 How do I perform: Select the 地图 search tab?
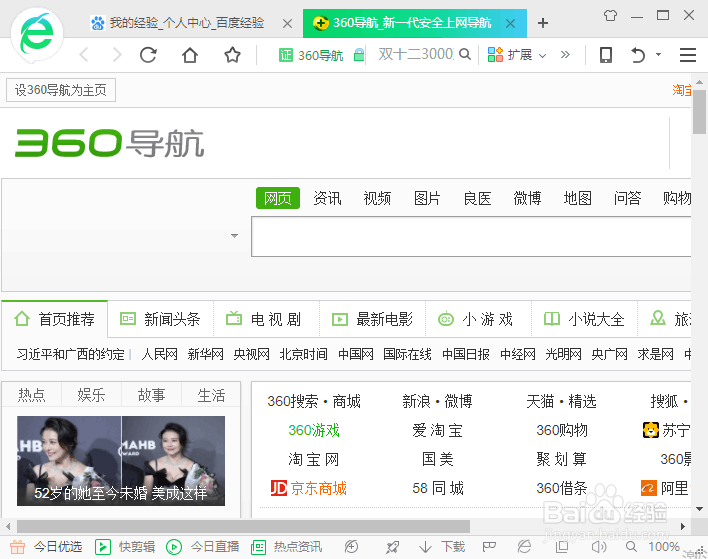(x=578, y=198)
